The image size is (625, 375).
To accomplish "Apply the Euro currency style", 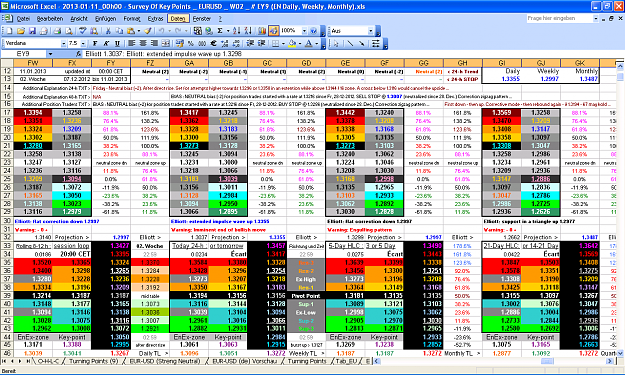I will coord(213,43).
